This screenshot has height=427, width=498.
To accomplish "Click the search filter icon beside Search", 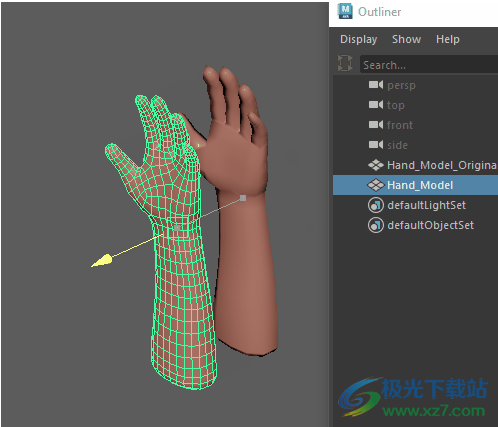I will pyautogui.click(x=345, y=63).
